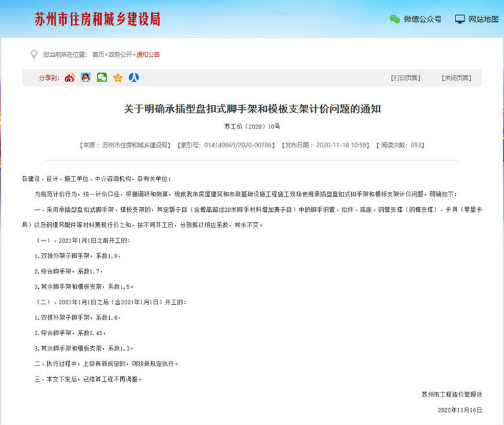Open 微信公众号 link in header
504x425 pixels.
pyautogui.click(x=423, y=19)
